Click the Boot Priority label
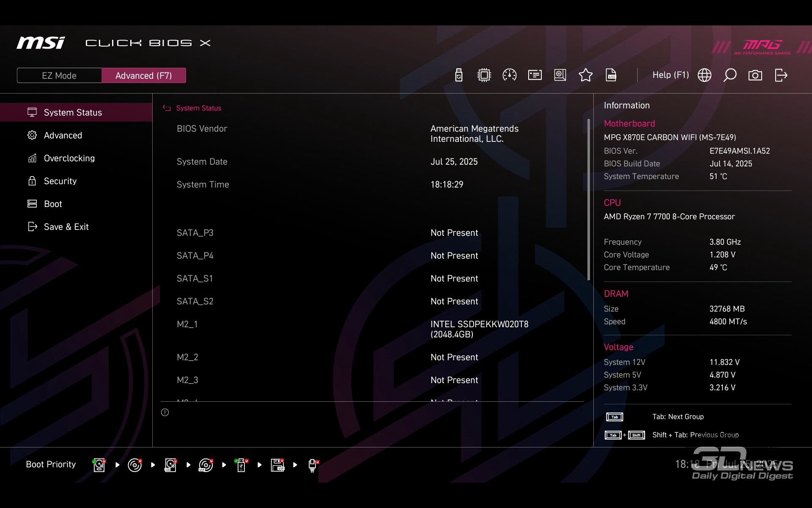Screen dimensions: 812x508 coord(51,464)
